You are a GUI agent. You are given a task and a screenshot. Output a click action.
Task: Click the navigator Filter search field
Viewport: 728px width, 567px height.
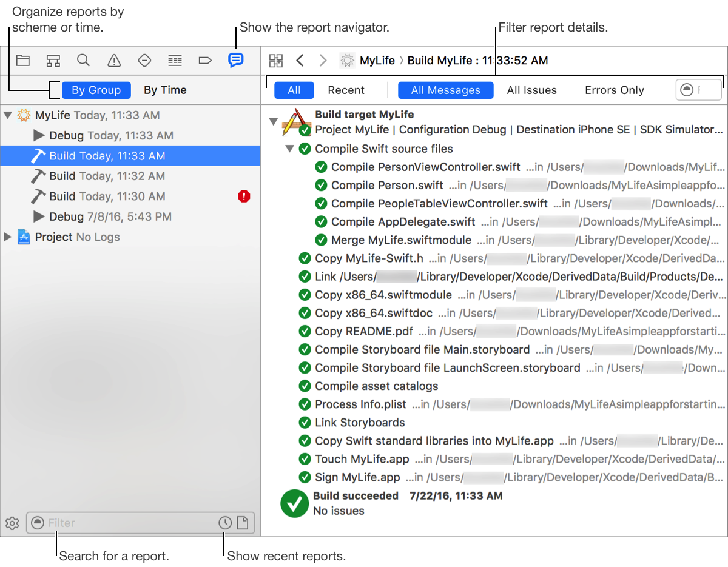pyautogui.click(x=140, y=523)
